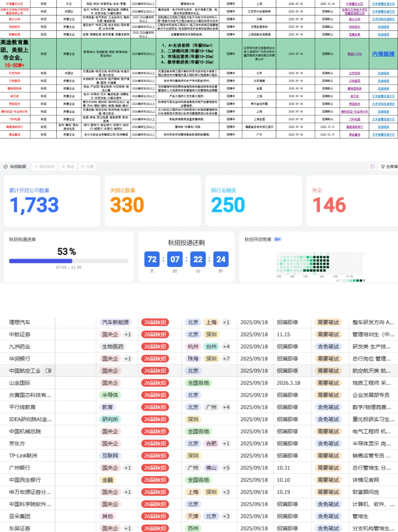Click the 累计开启公司数量 1,733 card
This screenshot has height=532, width=398.
(x=52, y=201)
